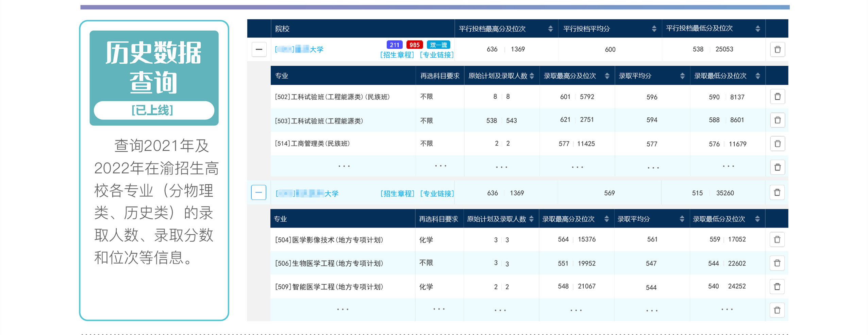Click average score 600 of first university
This screenshot has height=335, width=868.
[610, 50]
